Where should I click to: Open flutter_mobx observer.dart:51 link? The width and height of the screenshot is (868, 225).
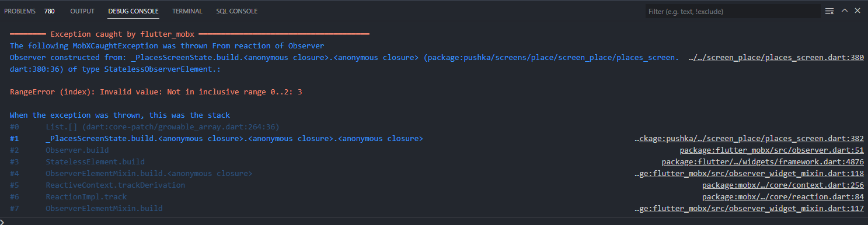coord(772,150)
